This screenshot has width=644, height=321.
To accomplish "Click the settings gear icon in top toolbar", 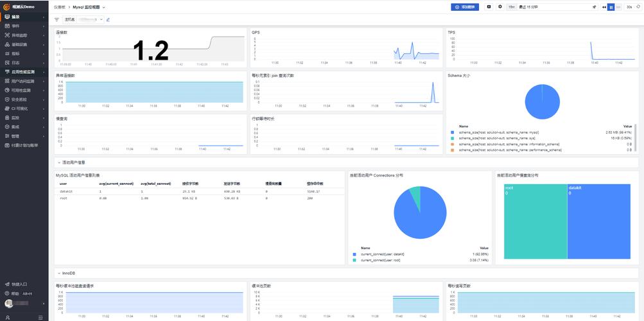I will pos(500,7).
